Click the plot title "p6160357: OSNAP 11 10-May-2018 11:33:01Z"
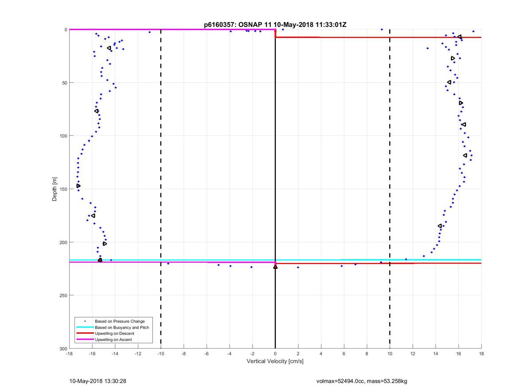532x392 pixels. [x=275, y=24]
